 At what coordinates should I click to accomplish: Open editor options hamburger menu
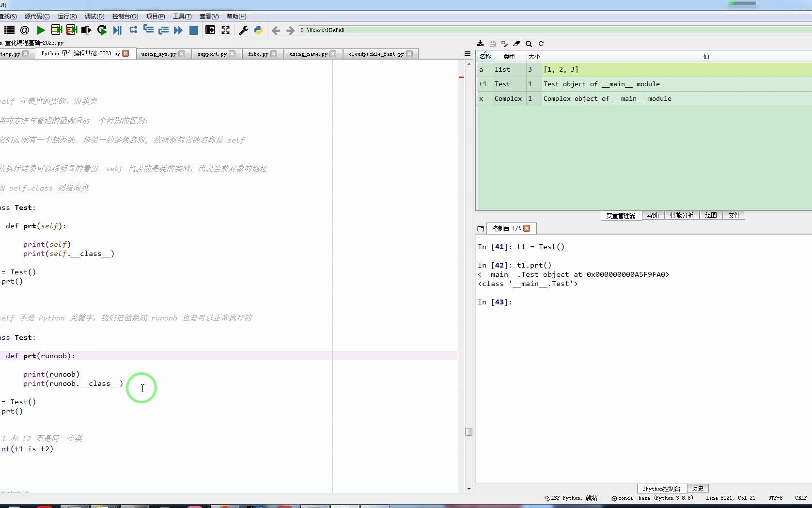click(468, 54)
